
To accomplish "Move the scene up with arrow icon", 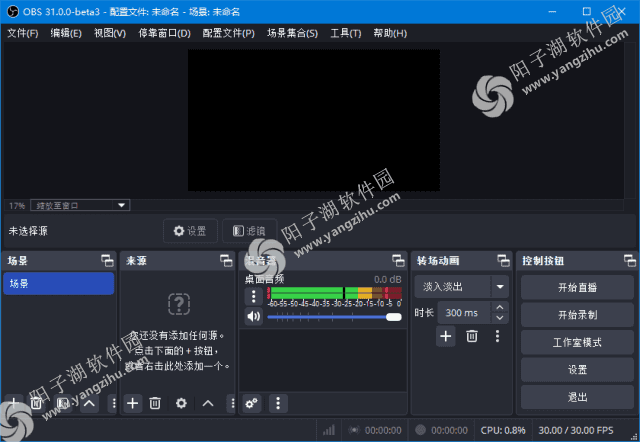I will click(x=89, y=403).
